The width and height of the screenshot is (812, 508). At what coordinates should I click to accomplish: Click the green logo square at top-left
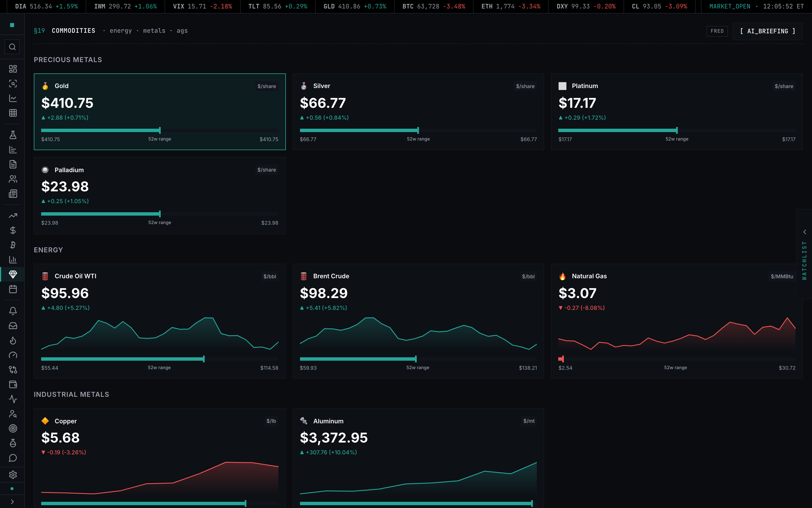point(12,25)
